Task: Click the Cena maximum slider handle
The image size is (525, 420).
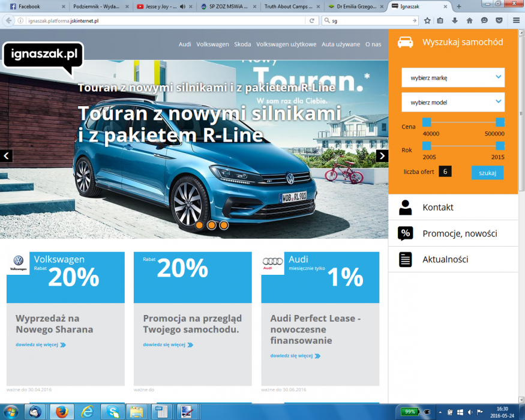Action: pos(500,122)
